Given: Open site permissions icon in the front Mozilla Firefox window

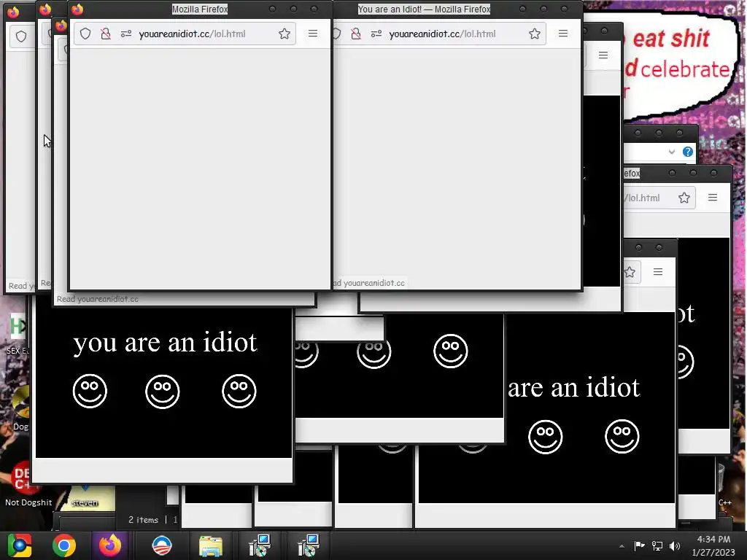Looking at the screenshot, I should pyautogui.click(x=125, y=34).
